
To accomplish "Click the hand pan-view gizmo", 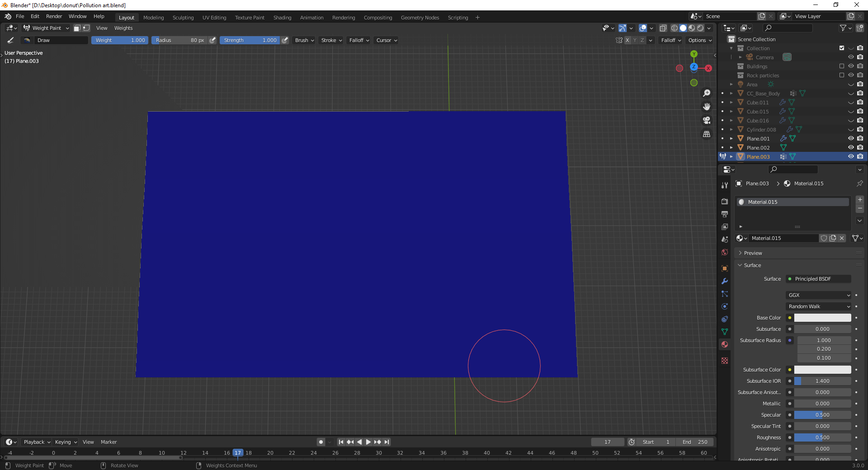I will point(707,107).
